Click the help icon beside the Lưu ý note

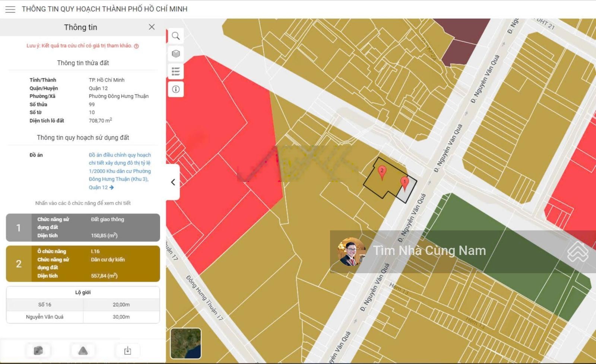pyautogui.click(x=136, y=46)
